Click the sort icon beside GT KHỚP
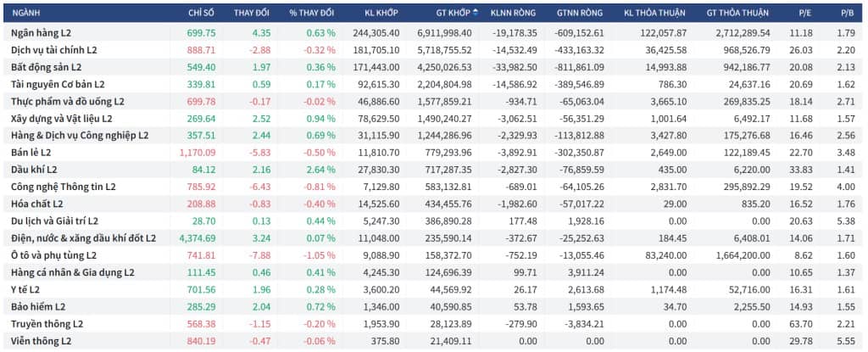Screen dimensions: 868x352 point(475,13)
